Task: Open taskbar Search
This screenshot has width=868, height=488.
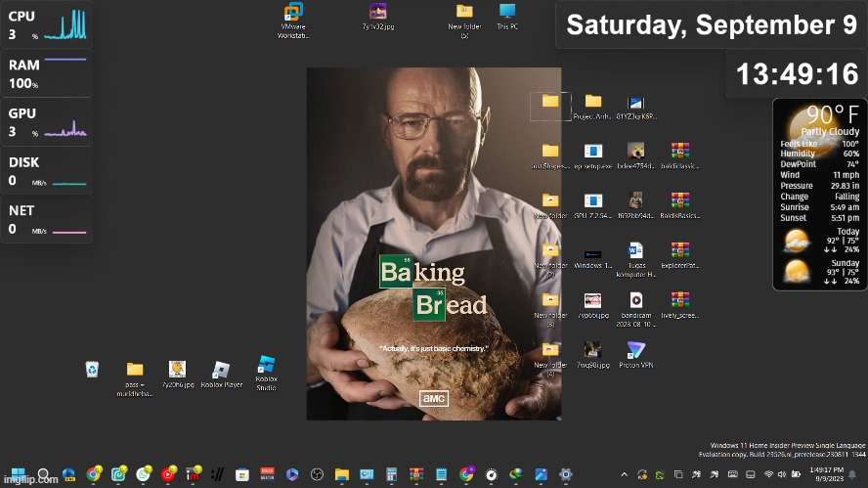Action: [x=43, y=474]
